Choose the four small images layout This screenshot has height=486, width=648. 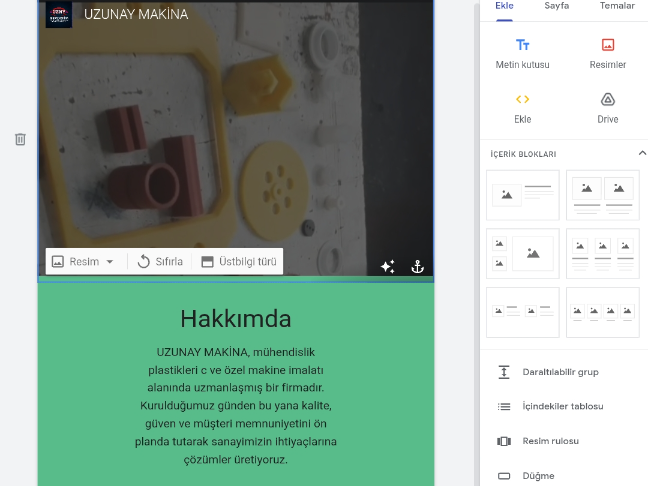[603, 312]
